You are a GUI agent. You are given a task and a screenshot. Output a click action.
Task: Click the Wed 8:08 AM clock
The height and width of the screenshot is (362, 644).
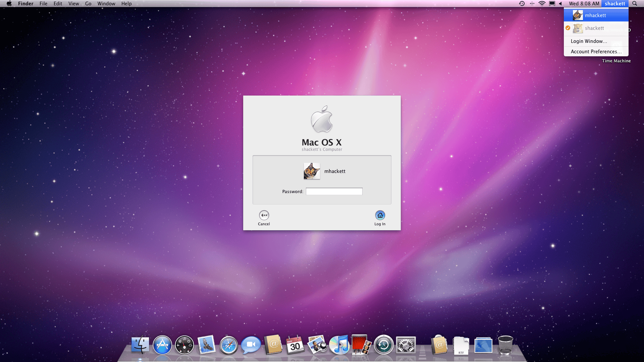[x=584, y=4]
